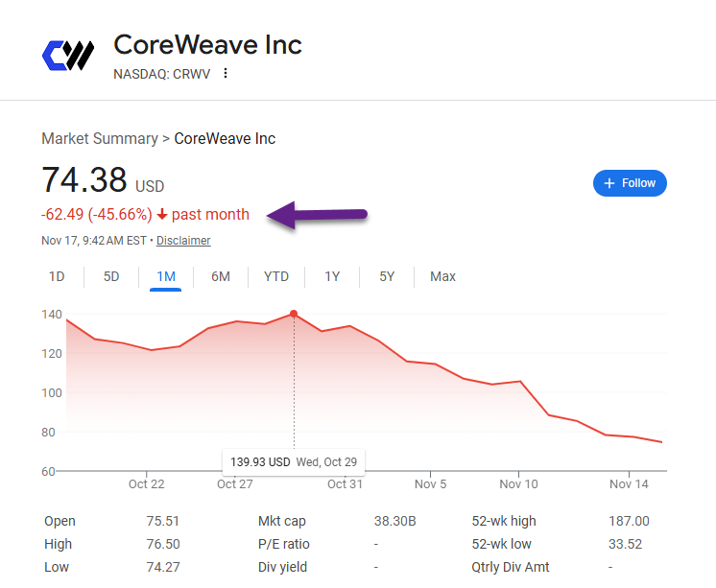Click the CoreWeave logo icon
This screenshot has width=716, height=588.
tap(68, 55)
